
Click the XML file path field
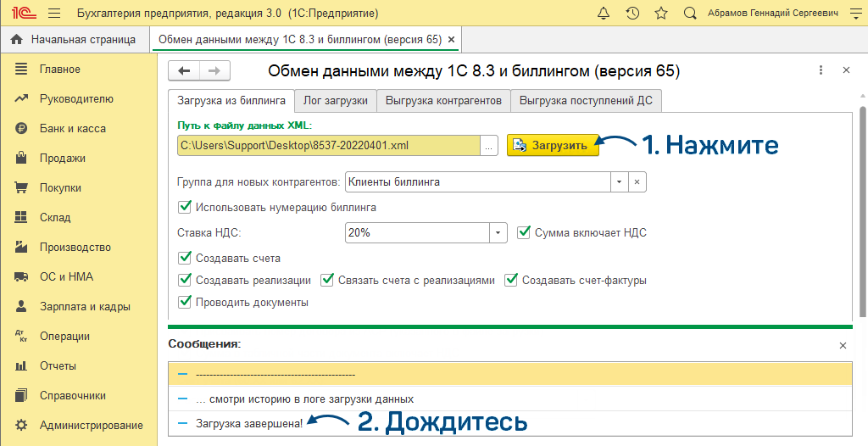click(329, 146)
